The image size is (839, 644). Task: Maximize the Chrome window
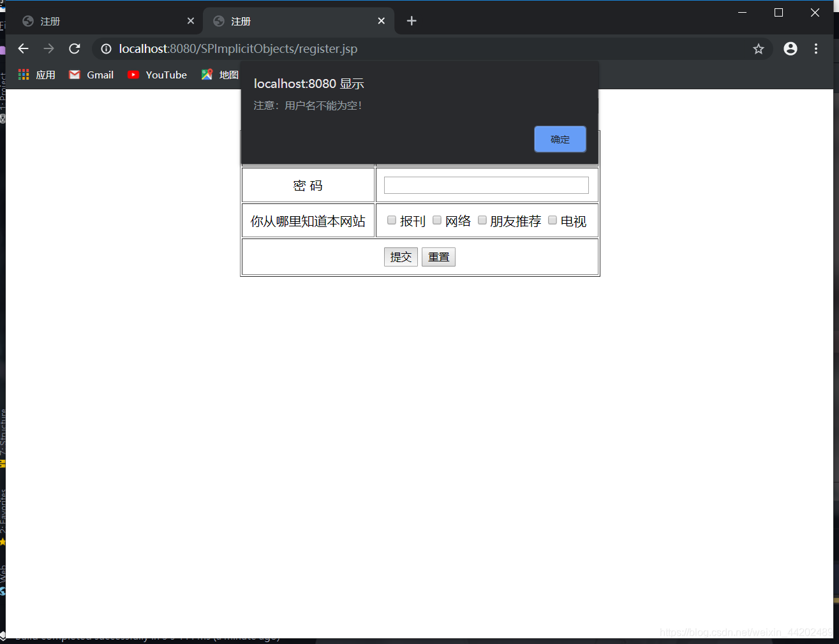(x=778, y=12)
